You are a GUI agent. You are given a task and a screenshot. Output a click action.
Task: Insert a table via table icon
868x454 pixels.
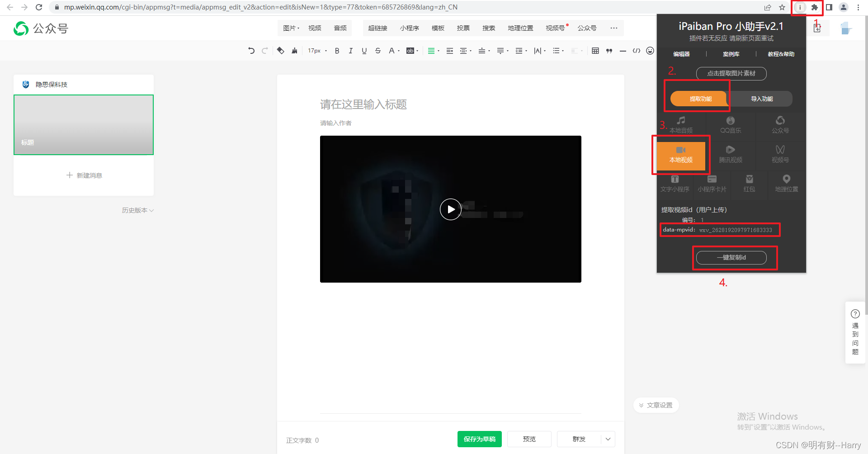(595, 51)
